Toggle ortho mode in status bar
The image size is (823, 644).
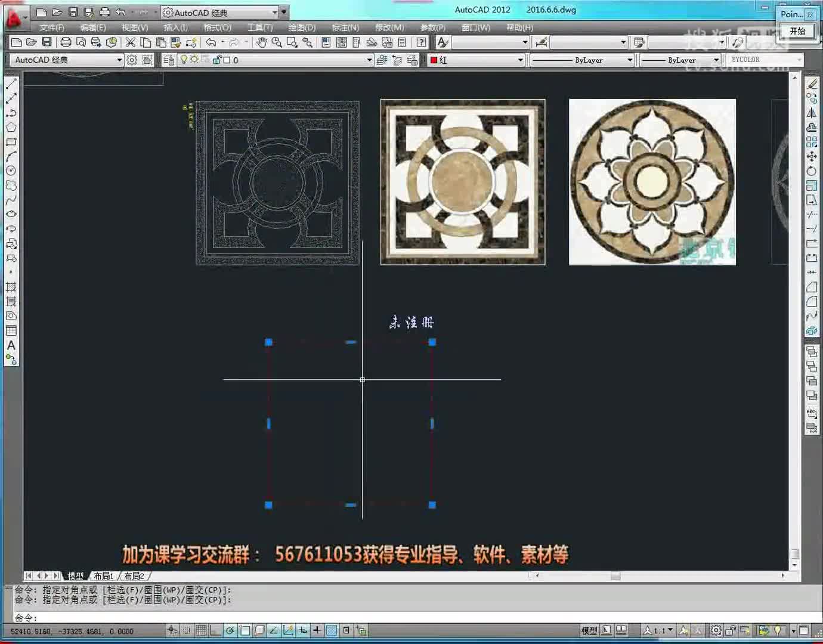coord(215,630)
